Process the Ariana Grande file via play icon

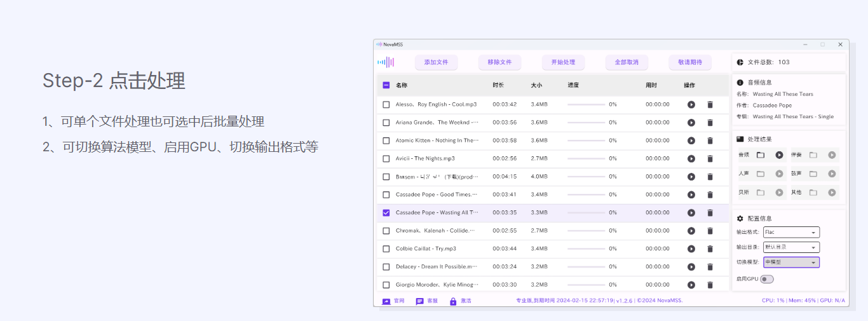point(691,123)
